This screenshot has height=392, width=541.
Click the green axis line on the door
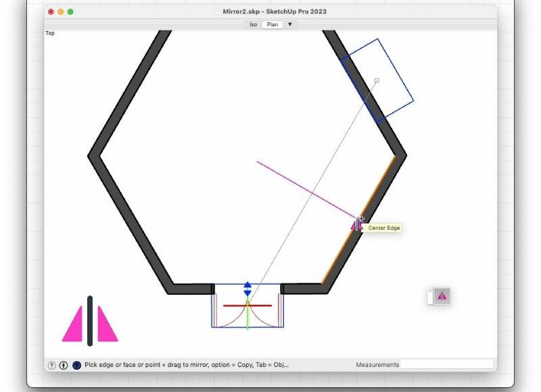[248, 319]
